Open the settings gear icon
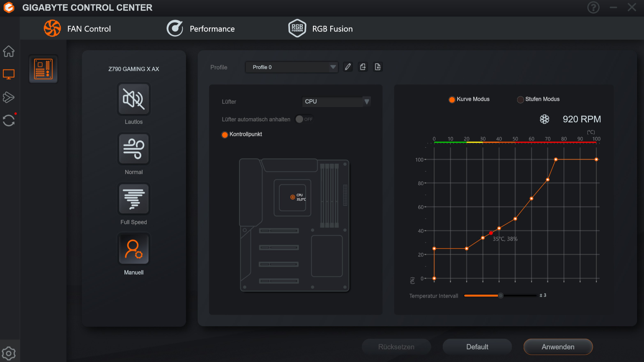 9,353
